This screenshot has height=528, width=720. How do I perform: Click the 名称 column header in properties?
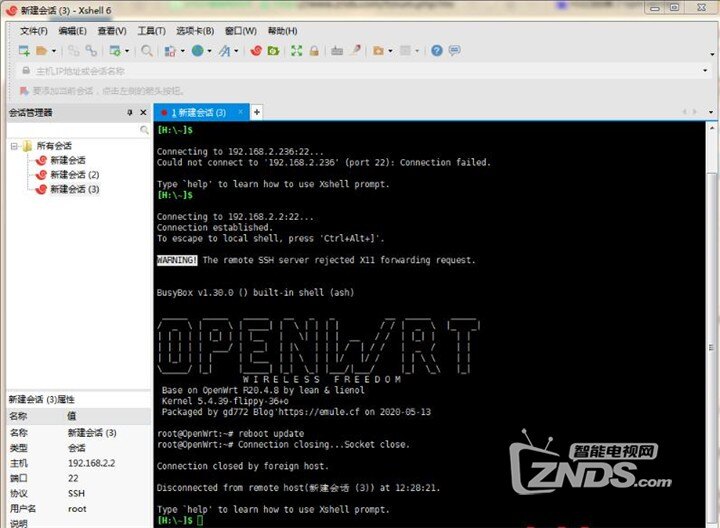[18, 416]
